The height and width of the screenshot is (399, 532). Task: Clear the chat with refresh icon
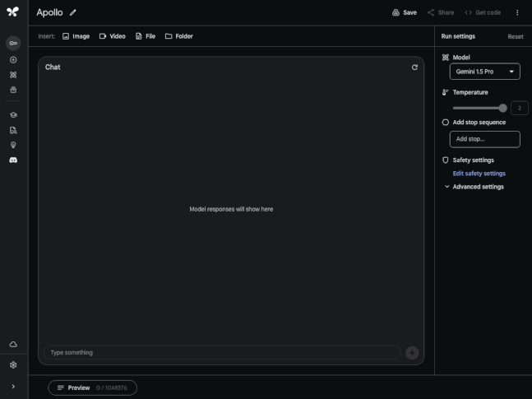tap(414, 67)
